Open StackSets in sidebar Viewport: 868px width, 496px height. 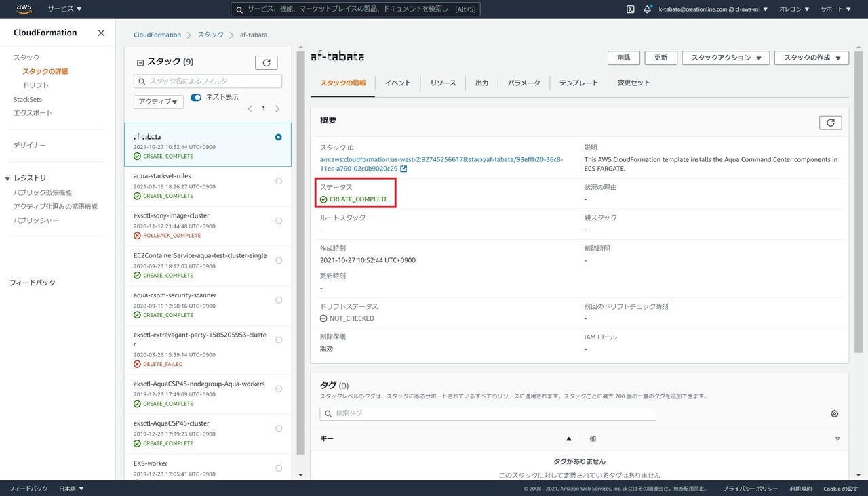point(28,99)
